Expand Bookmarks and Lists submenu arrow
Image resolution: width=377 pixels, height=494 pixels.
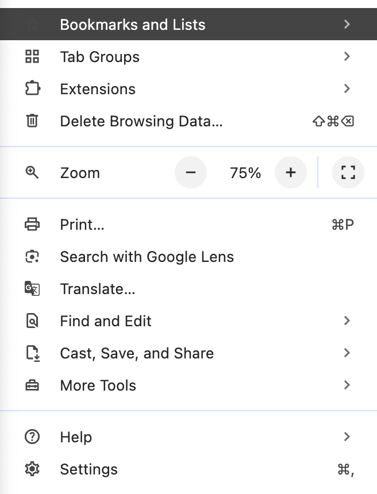[347, 24]
